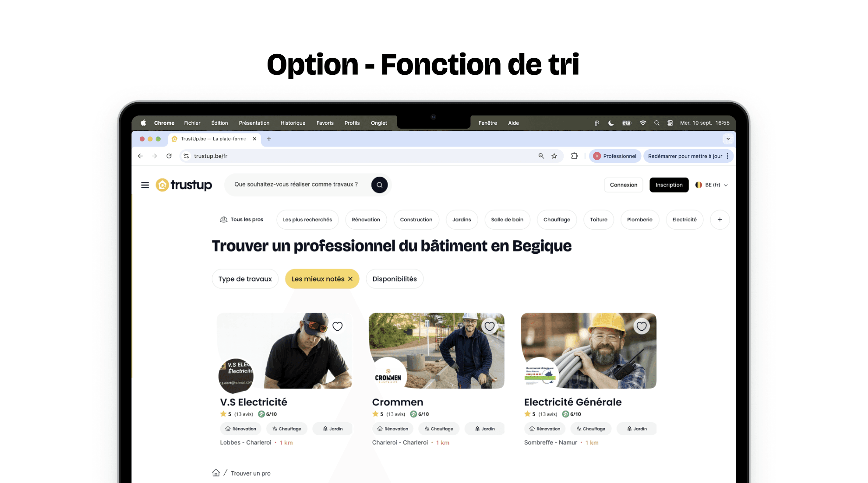Select the Rénovation category chip
Image resolution: width=868 pixels, height=483 pixels.
pos(366,220)
